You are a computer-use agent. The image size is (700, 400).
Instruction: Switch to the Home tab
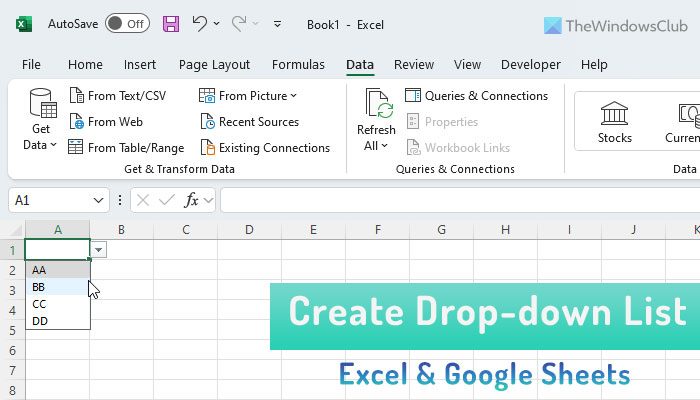85,65
